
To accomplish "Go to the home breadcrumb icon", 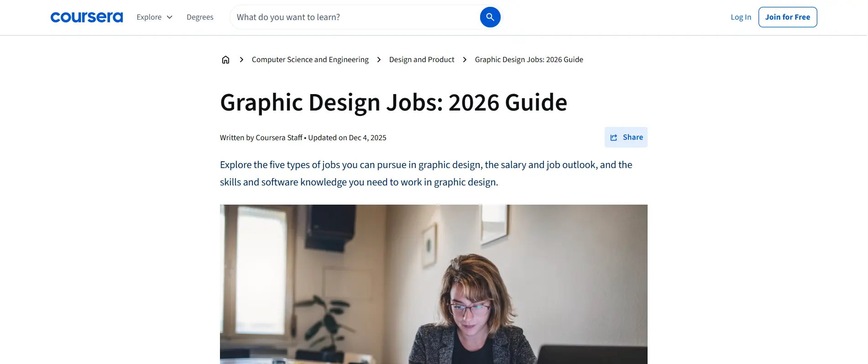I will point(225,60).
